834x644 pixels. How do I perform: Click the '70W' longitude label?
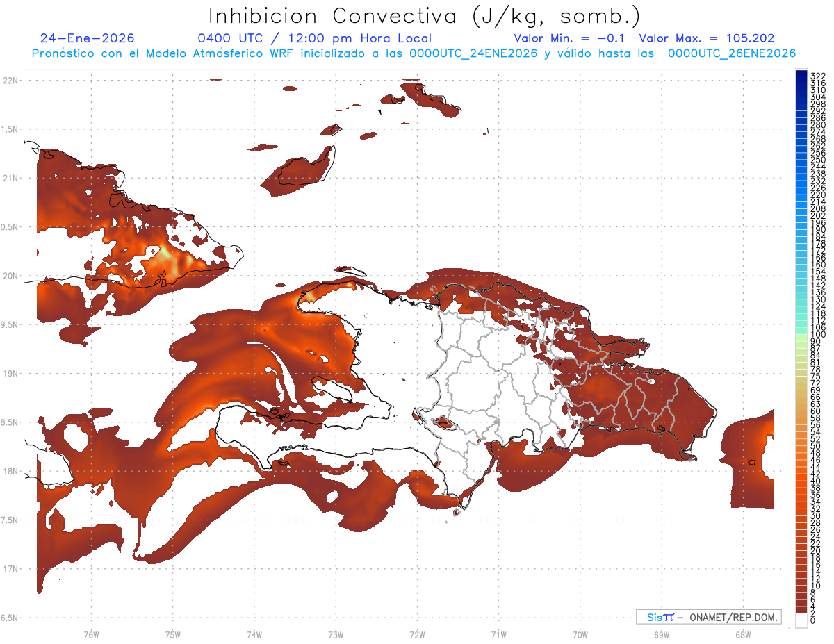(x=580, y=634)
